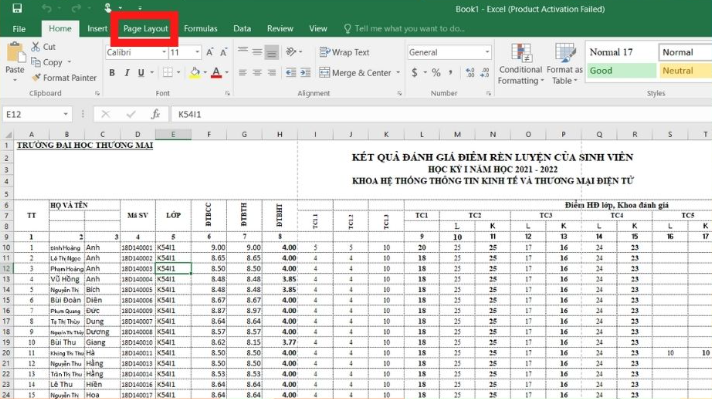Activate the Format Painter tool
This screenshot has width=712, height=399.
tap(64, 78)
